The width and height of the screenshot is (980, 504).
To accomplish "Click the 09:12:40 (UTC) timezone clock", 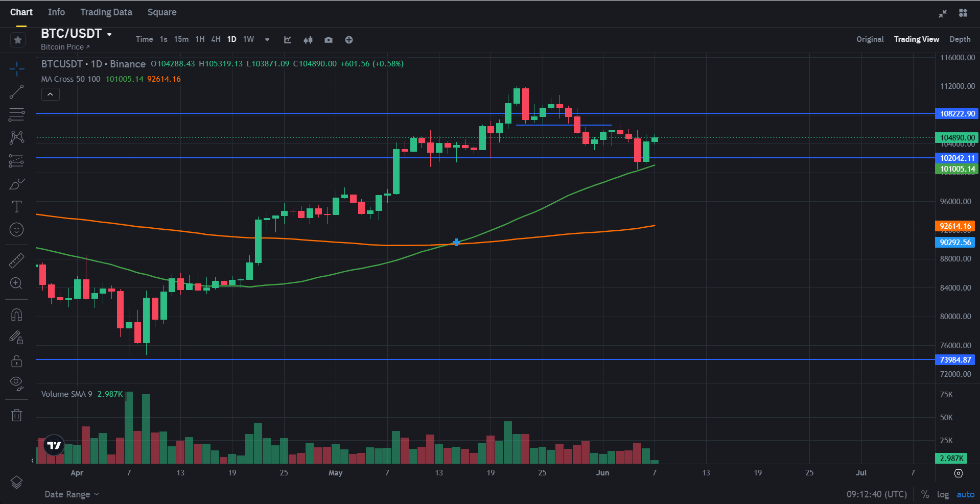I will pyautogui.click(x=877, y=494).
